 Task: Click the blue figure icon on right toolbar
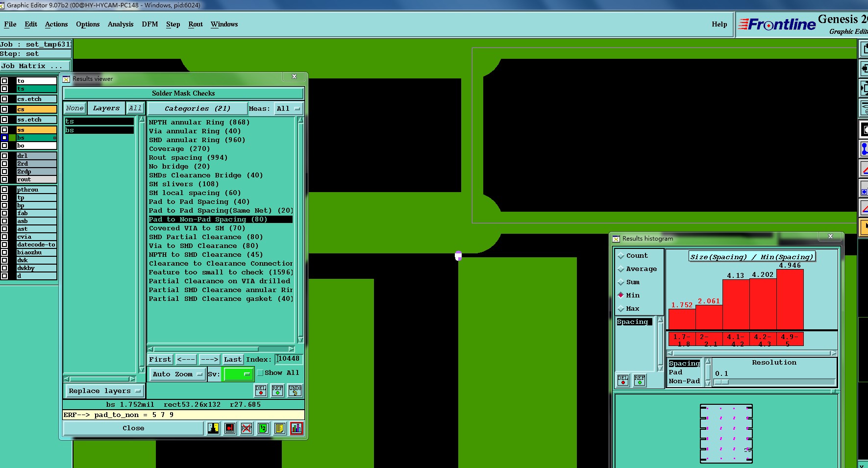coord(864,149)
